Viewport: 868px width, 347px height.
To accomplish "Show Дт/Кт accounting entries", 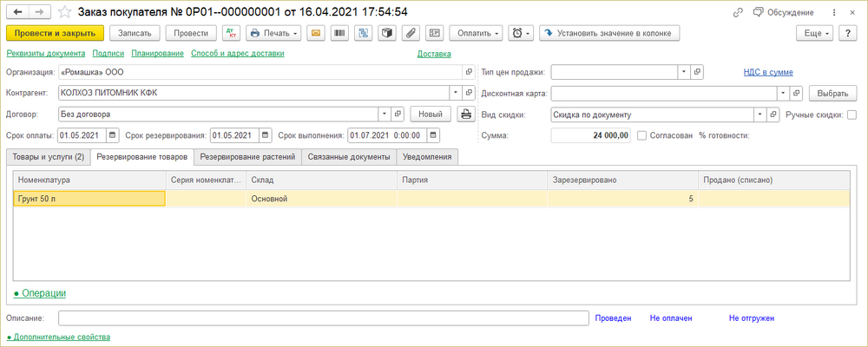I will click(x=231, y=33).
